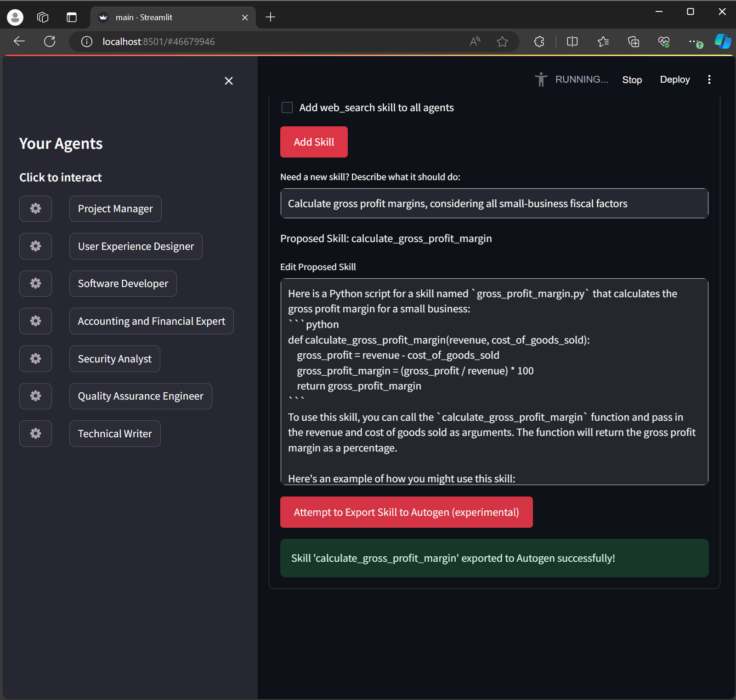Open the Streamlit three-dot main menu

click(709, 79)
